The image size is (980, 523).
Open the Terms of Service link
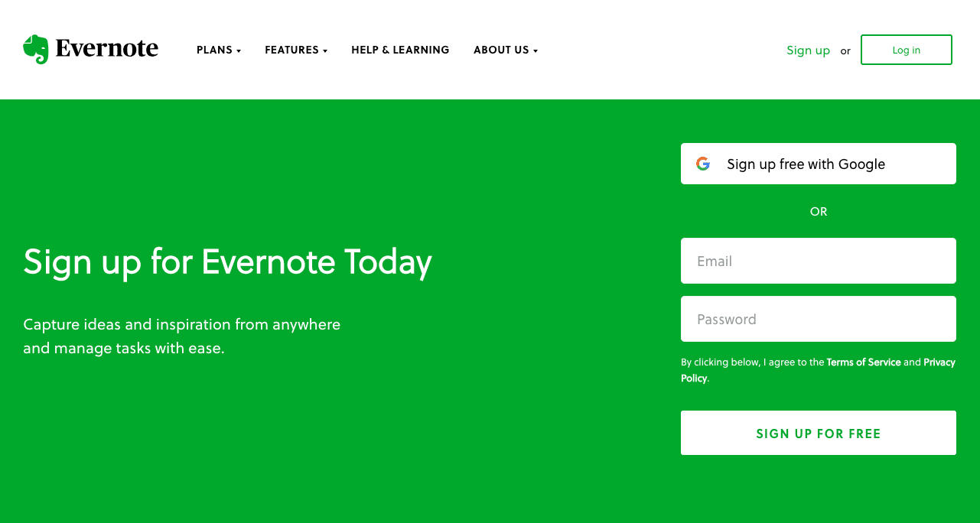click(864, 362)
